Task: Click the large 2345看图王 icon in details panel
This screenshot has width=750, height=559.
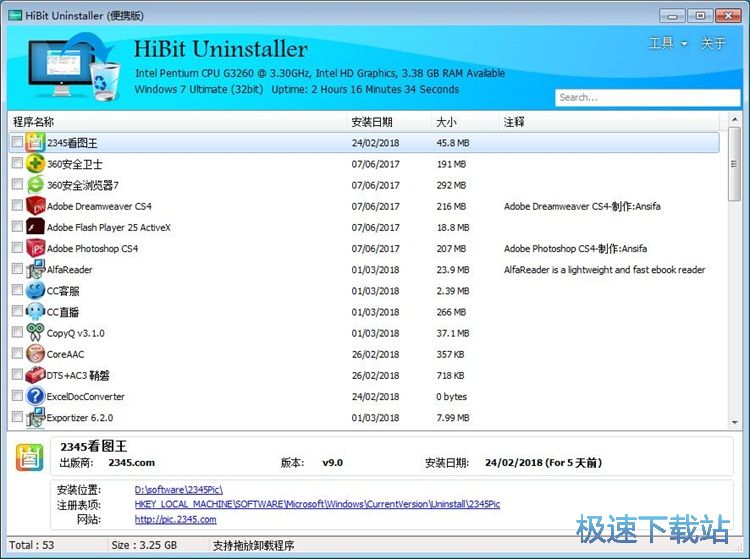Action: (29, 458)
